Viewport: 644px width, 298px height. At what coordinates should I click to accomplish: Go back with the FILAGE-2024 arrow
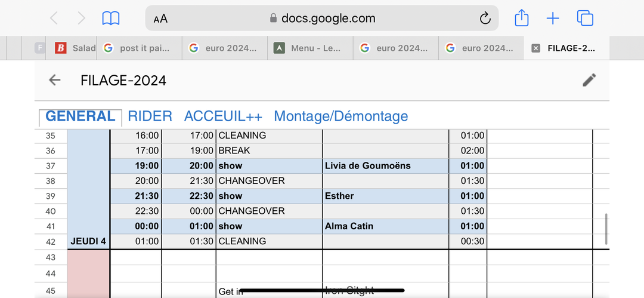pos(55,80)
